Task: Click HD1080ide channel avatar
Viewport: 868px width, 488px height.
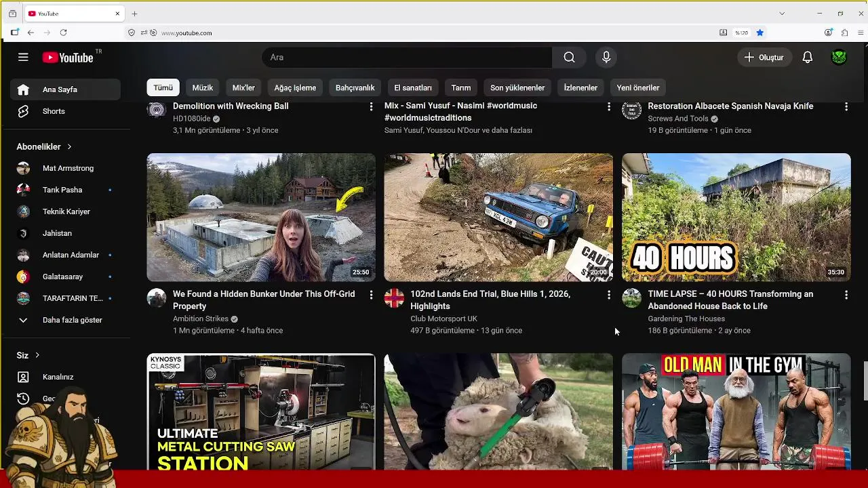Action: pos(157,109)
